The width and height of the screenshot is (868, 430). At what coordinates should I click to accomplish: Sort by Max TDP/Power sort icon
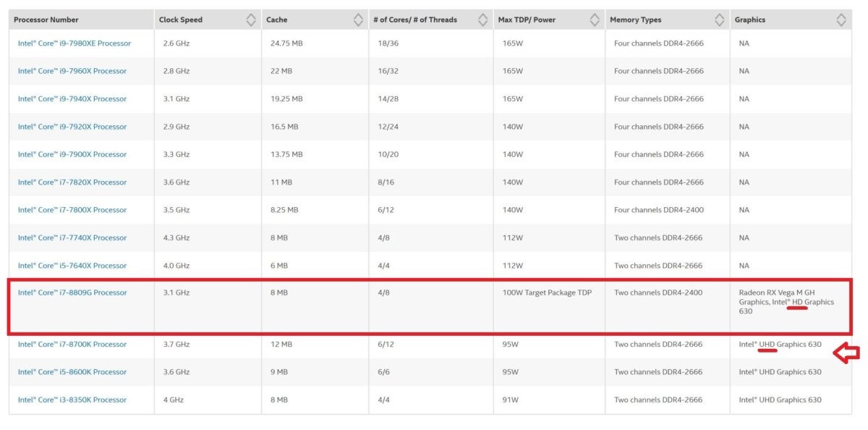click(x=595, y=20)
